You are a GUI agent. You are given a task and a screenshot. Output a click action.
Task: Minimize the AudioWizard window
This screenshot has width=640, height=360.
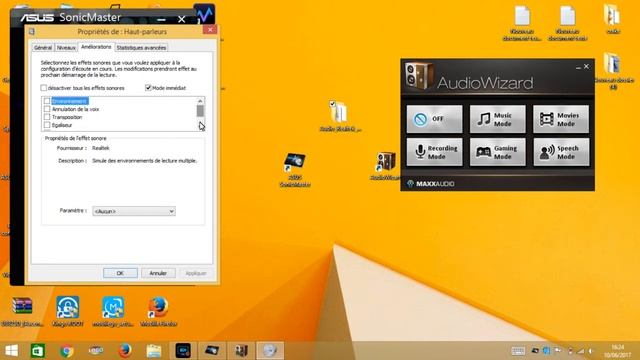pyautogui.click(x=578, y=67)
